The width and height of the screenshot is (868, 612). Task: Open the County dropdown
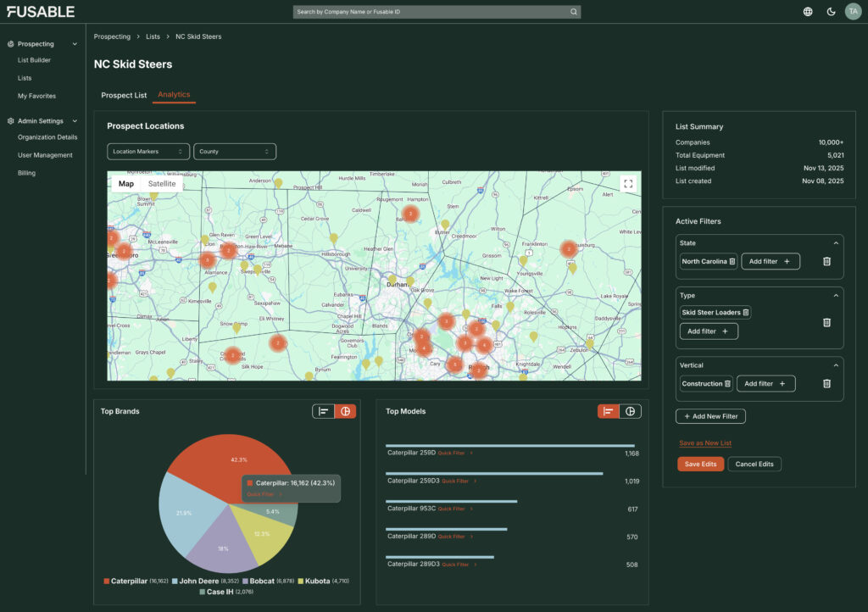coord(234,152)
